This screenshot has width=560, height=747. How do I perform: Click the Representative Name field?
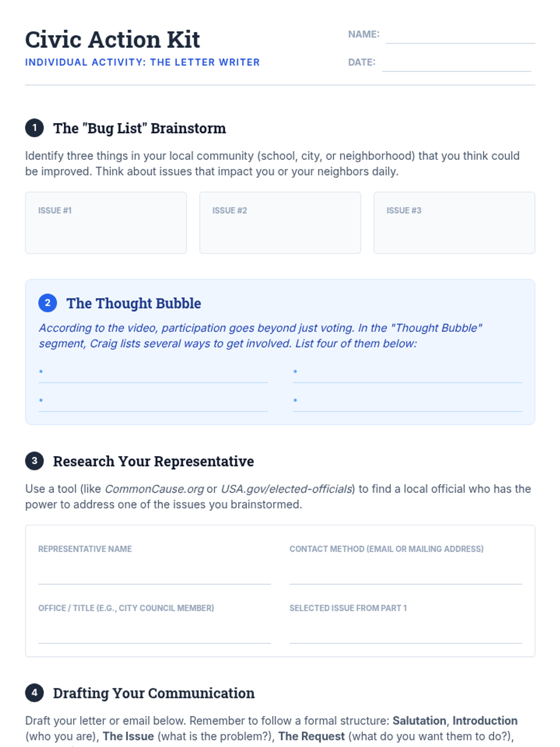click(x=154, y=574)
